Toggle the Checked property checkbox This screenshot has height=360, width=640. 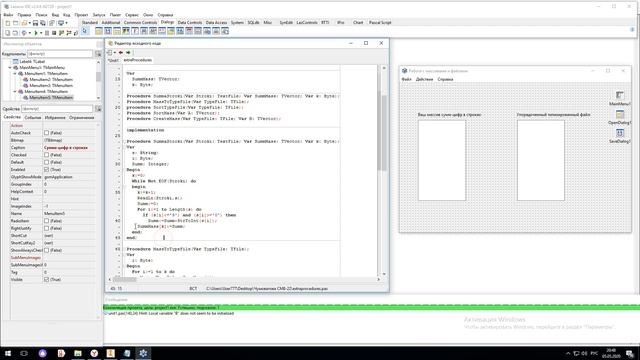pyautogui.click(x=47, y=155)
